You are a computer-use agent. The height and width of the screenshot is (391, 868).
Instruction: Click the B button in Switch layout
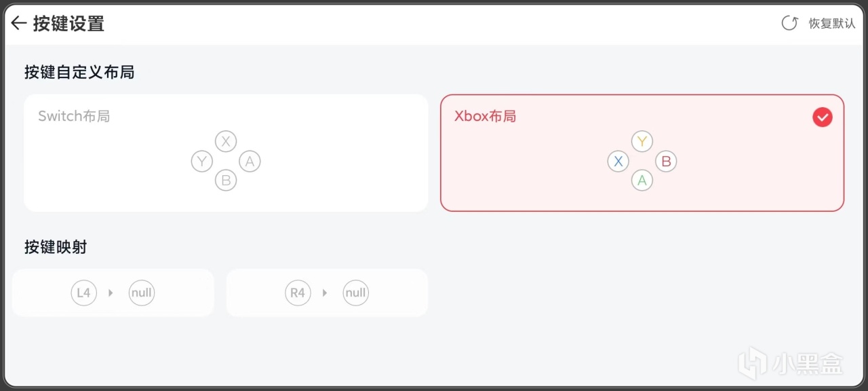tap(226, 181)
